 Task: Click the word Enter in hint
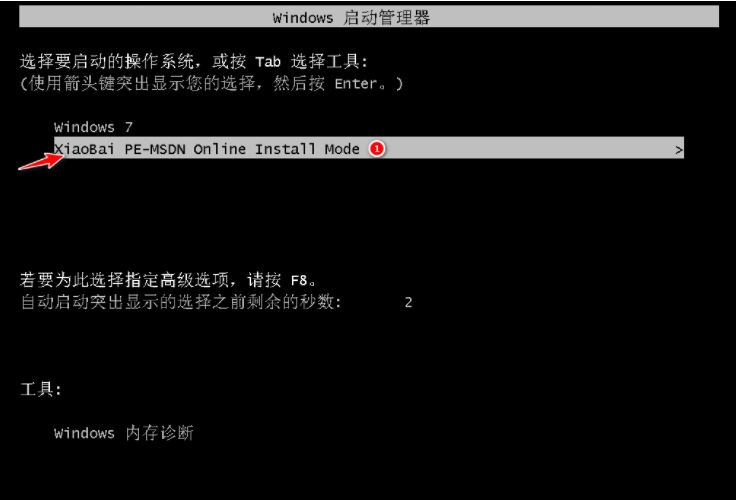point(356,84)
